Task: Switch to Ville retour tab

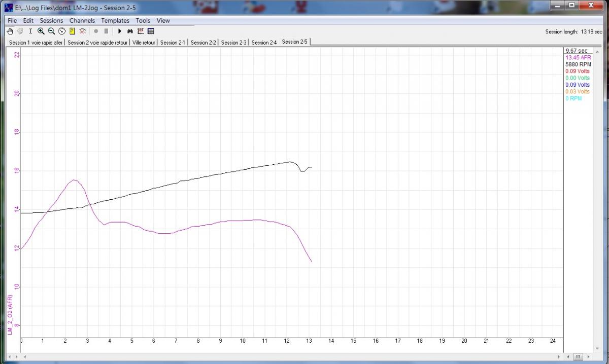Action: click(x=144, y=43)
